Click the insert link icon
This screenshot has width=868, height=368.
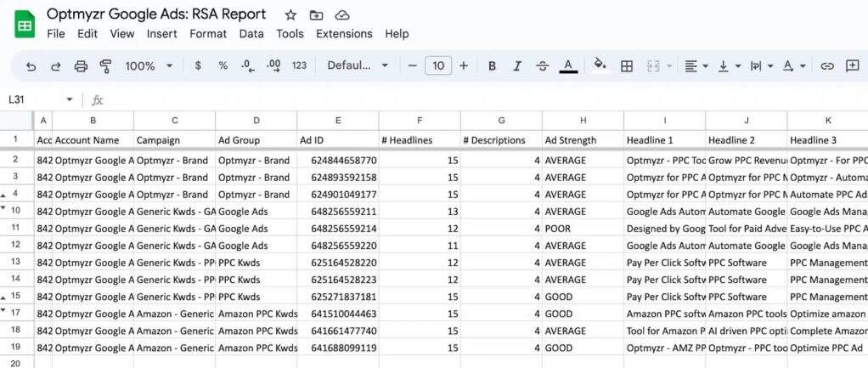pyautogui.click(x=826, y=66)
